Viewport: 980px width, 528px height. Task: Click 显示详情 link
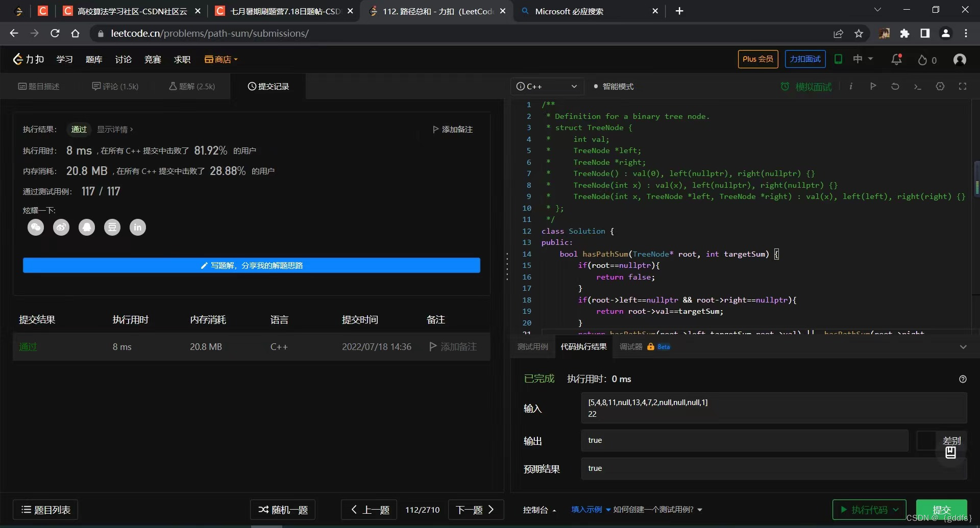click(x=115, y=130)
